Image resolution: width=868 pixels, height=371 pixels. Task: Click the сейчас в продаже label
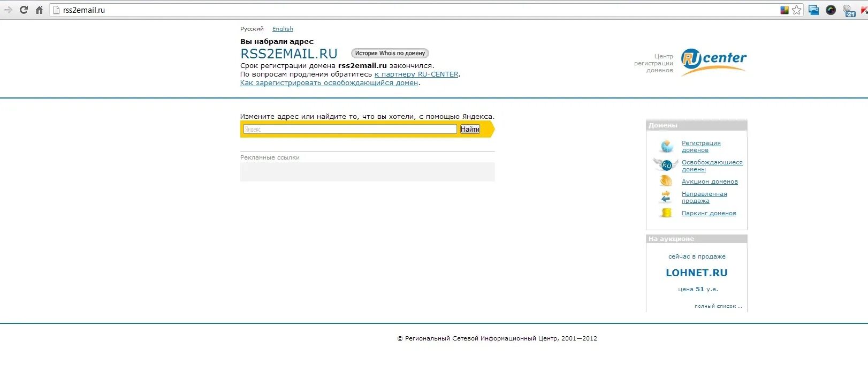click(697, 257)
